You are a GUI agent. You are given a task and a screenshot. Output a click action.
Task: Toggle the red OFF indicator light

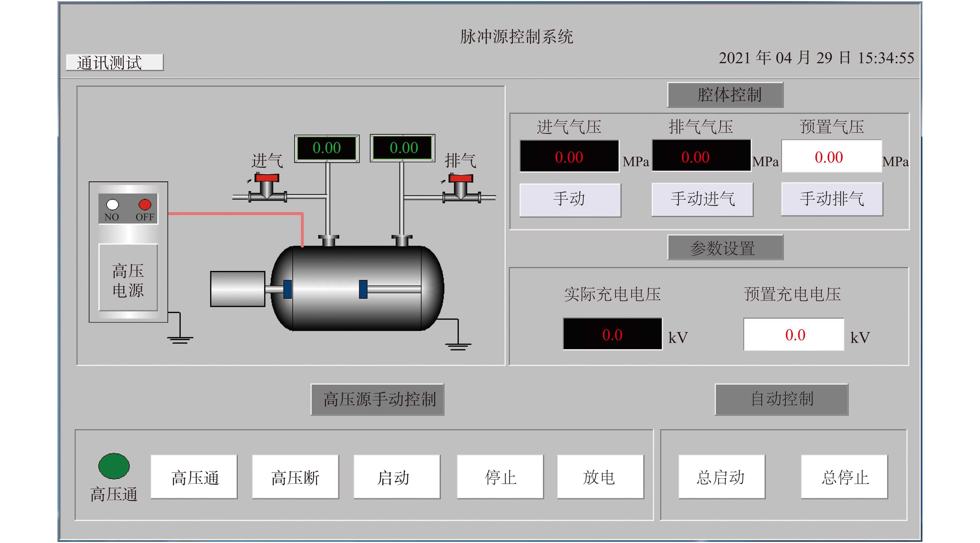click(x=145, y=205)
